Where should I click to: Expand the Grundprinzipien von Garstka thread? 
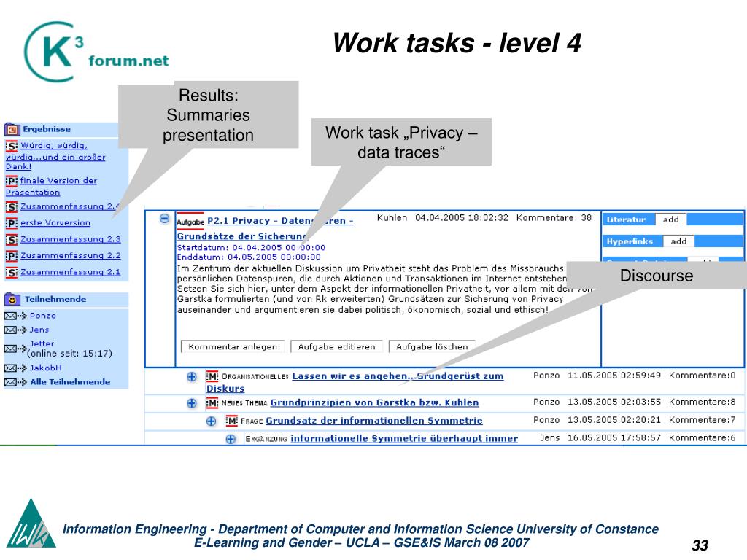point(192,403)
